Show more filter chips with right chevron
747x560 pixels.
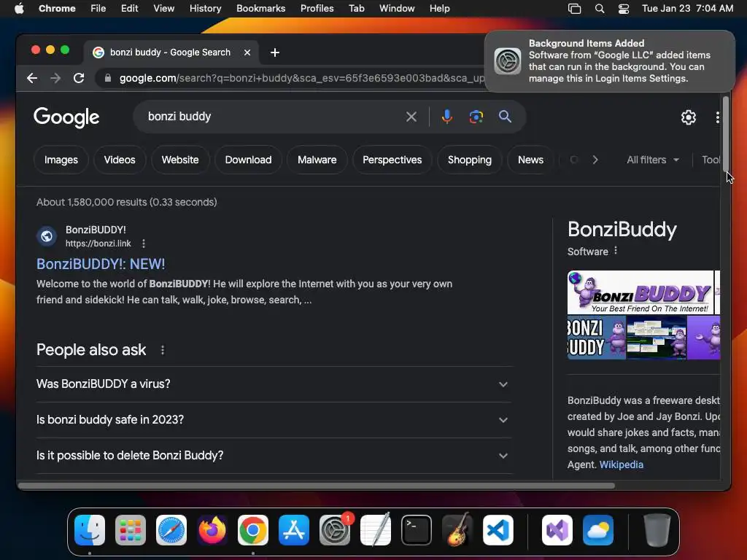pyautogui.click(x=595, y=160)
